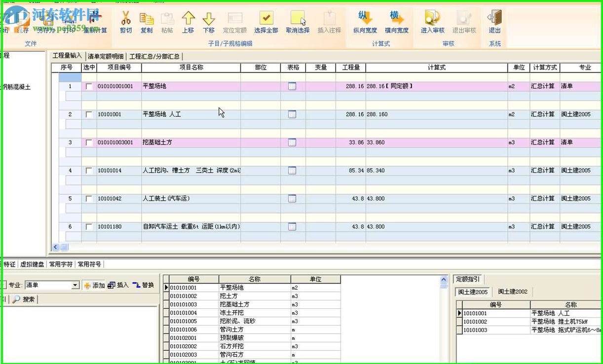Switch to the 闽土建2002 tab

point(513,291)
